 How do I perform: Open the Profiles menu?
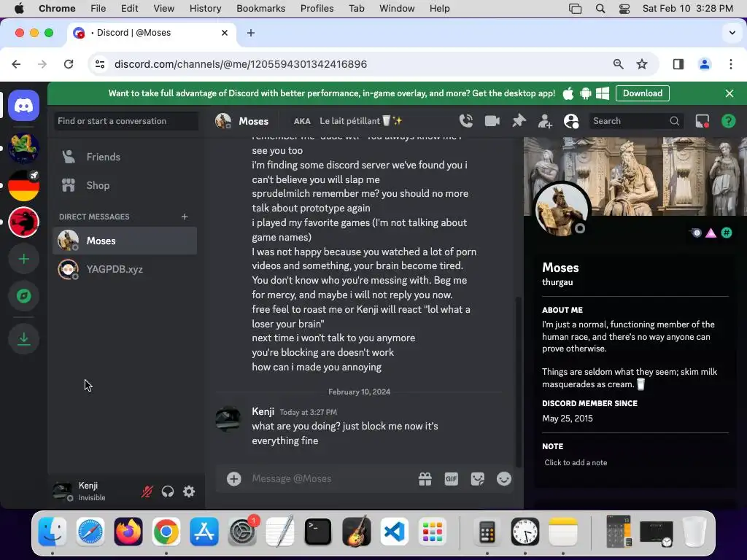click(317, 8)
